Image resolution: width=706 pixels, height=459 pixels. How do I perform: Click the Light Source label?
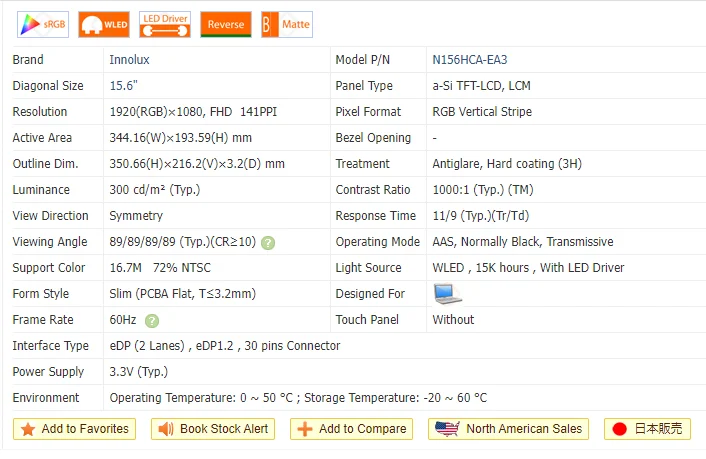pyautogui.click(x=368, y=268)
